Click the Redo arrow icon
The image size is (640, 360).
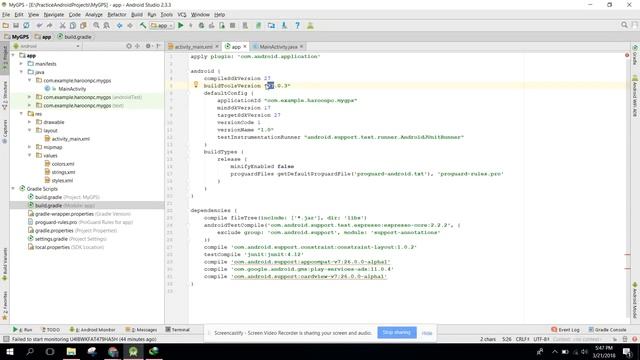49,25
